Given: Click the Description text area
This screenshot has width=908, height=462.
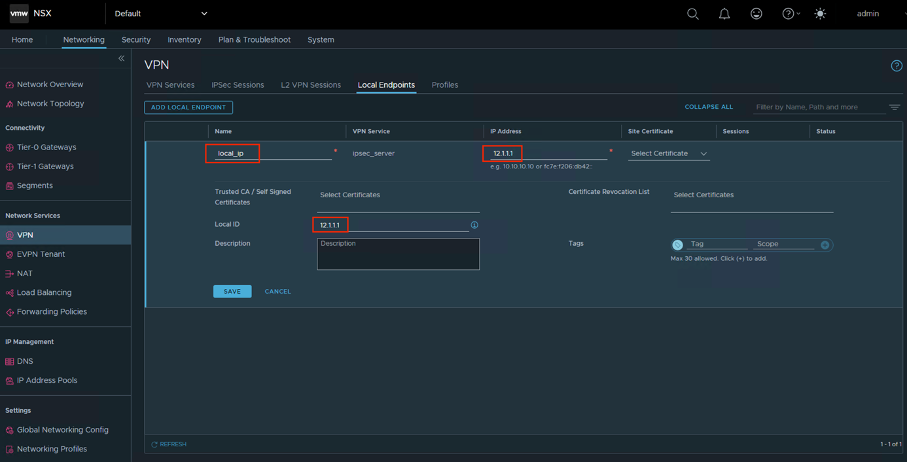Looking at the screenshot, I should pos(398,254).
